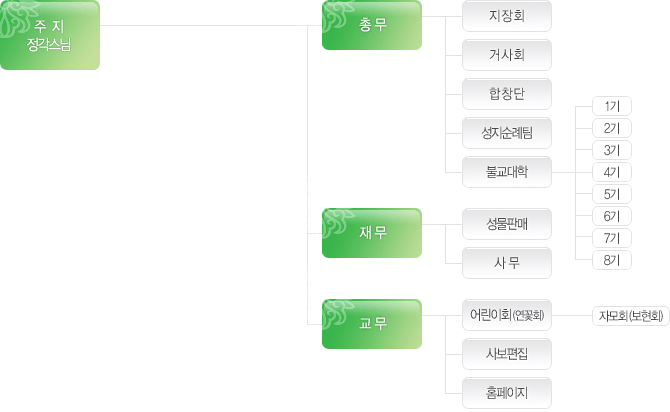Click the 시보편집 box
The width and height of the screenshot is (670, 412).
click(507, 354)
